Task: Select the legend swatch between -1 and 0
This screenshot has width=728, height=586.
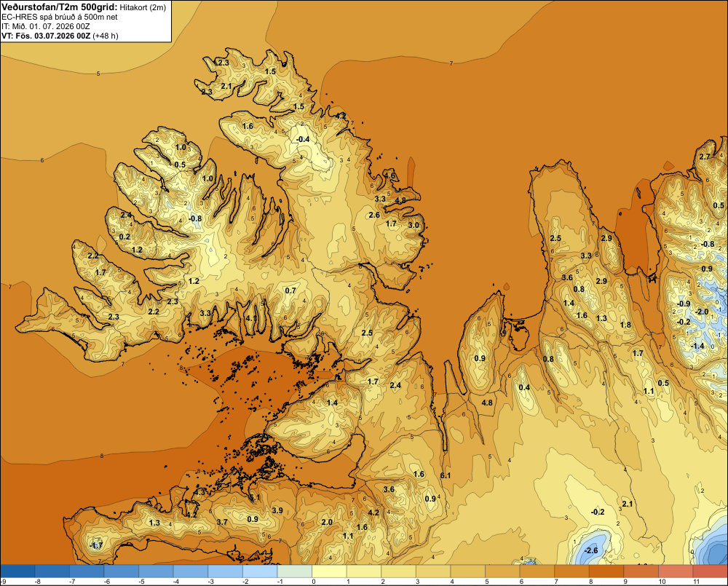Action: pyautogui.click(x=294, y=571)
